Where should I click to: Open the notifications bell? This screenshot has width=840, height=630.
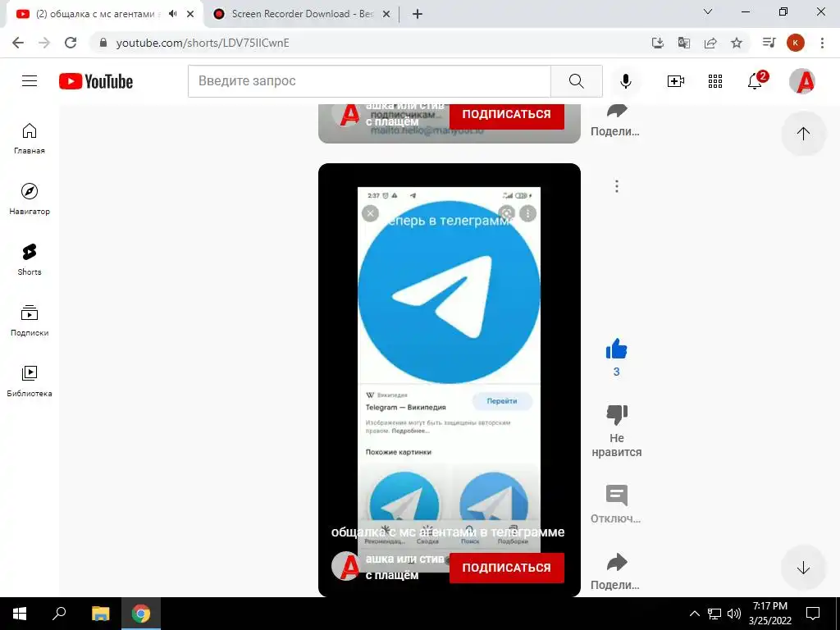pyautogui.click(x=756, y=81)
